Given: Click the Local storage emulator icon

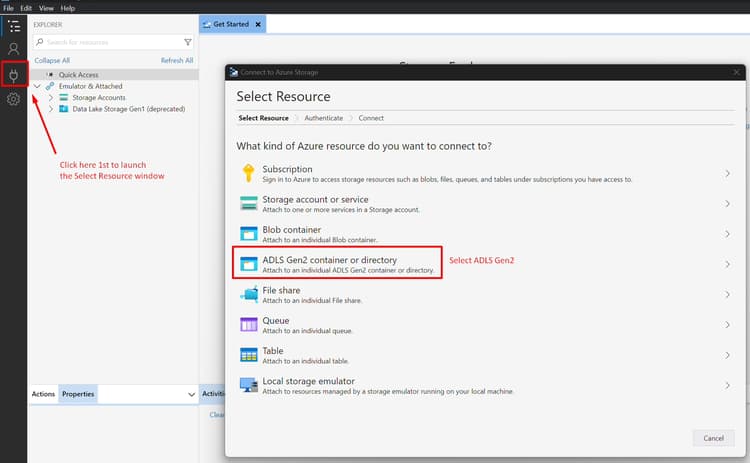Looking at the screenshot, I should click(x=249, y=385).
